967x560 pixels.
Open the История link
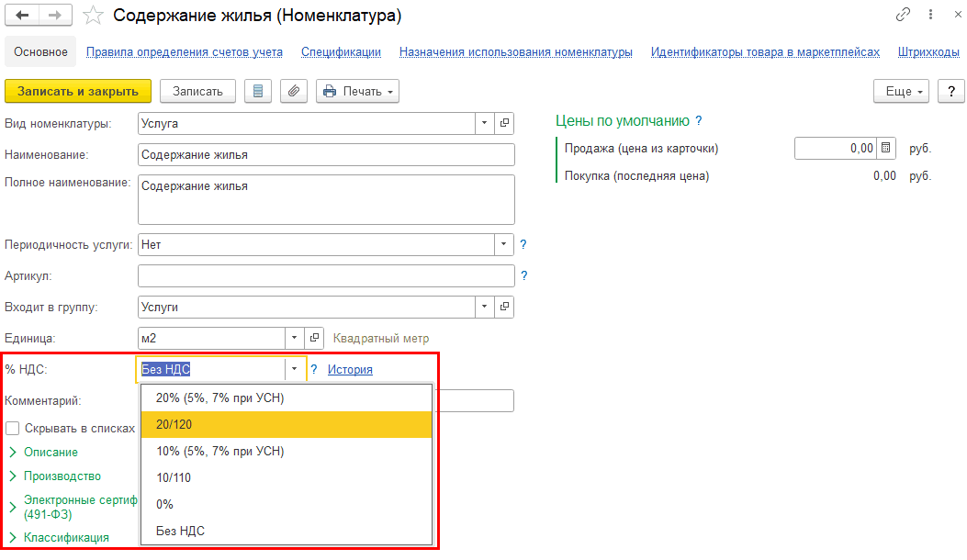[x=350, y=370]
